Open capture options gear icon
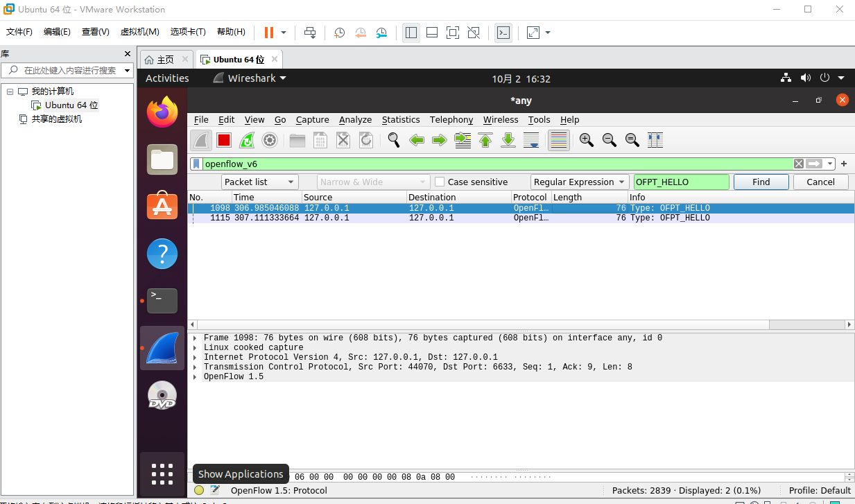The image size is (855, 504). point(270,140)
